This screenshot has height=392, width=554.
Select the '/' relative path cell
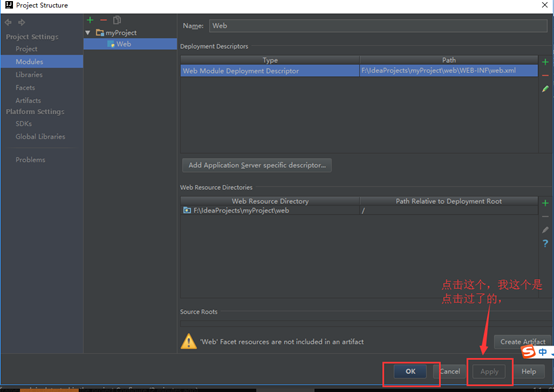click(449, 211)
